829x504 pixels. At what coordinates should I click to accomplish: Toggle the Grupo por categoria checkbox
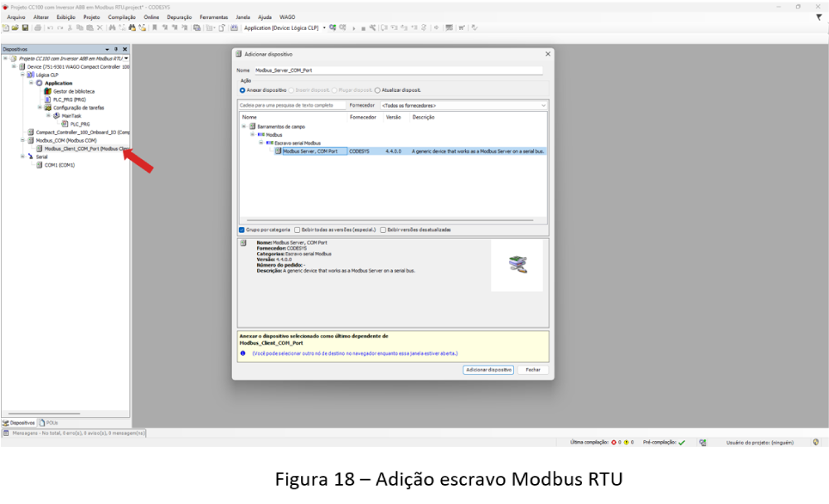pyautogui.click(x=242, y=230)
